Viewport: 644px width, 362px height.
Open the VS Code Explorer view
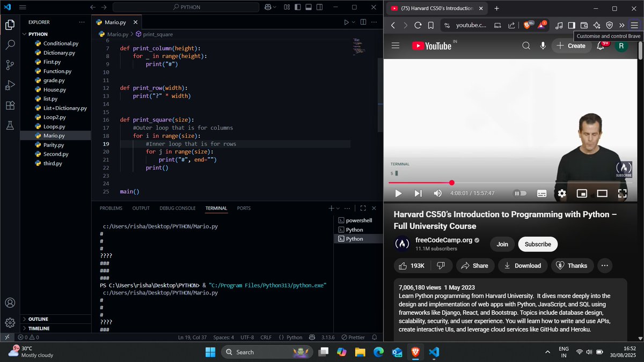click(10, 25)
